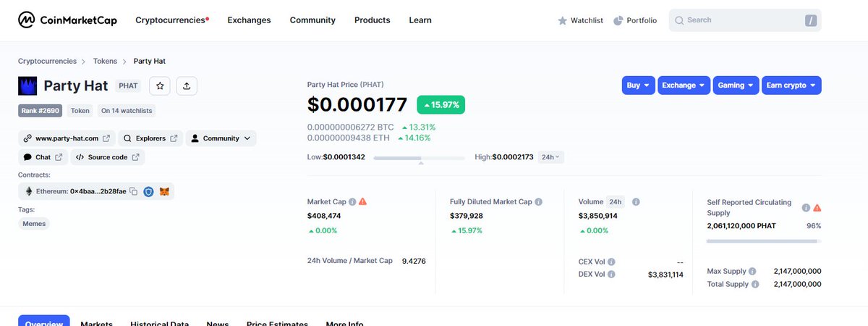Open Cryptocurrencies menu

coord(172,20)
